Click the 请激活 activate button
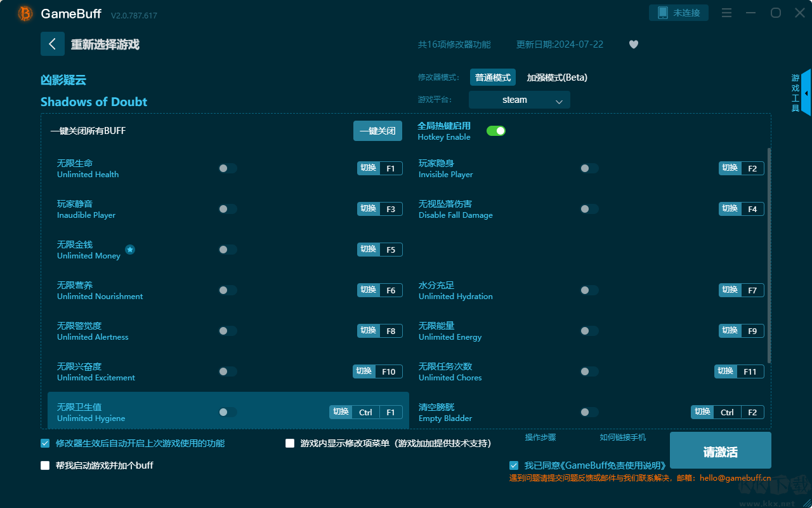 tap(721, 451)
